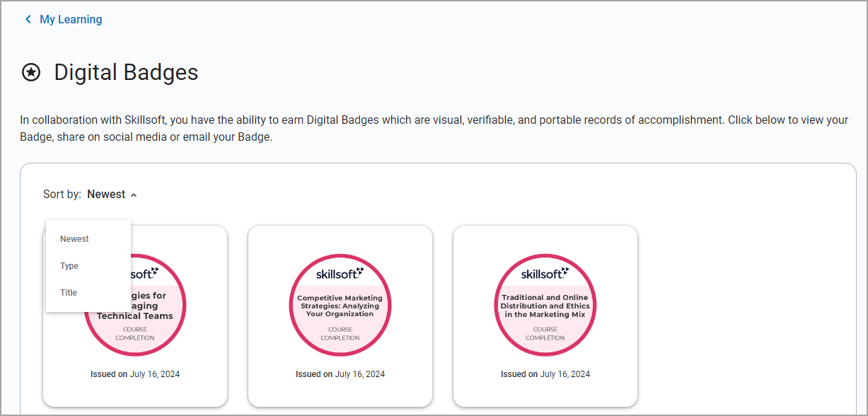868x416 pixels.
Task: Click issued date under Technical Teams badge
Action: 135,374
